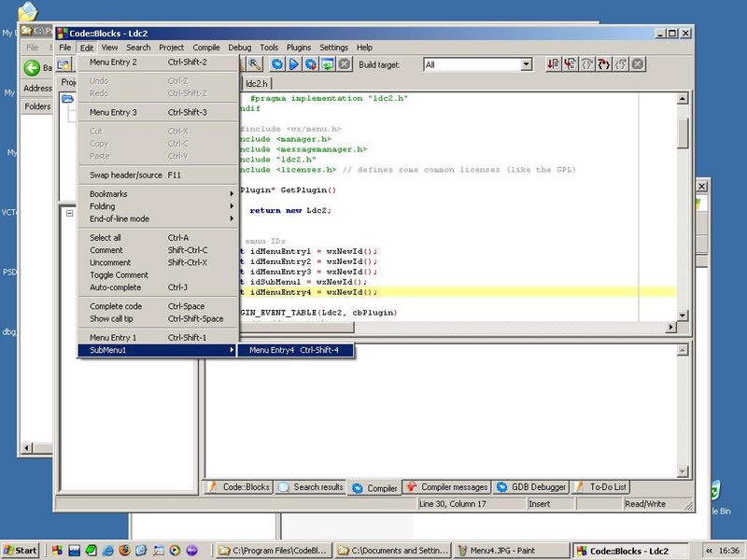Viewport: 747px width, 560px height.
Task: Click the grey Abort build icon
Action: pos(345,64)
